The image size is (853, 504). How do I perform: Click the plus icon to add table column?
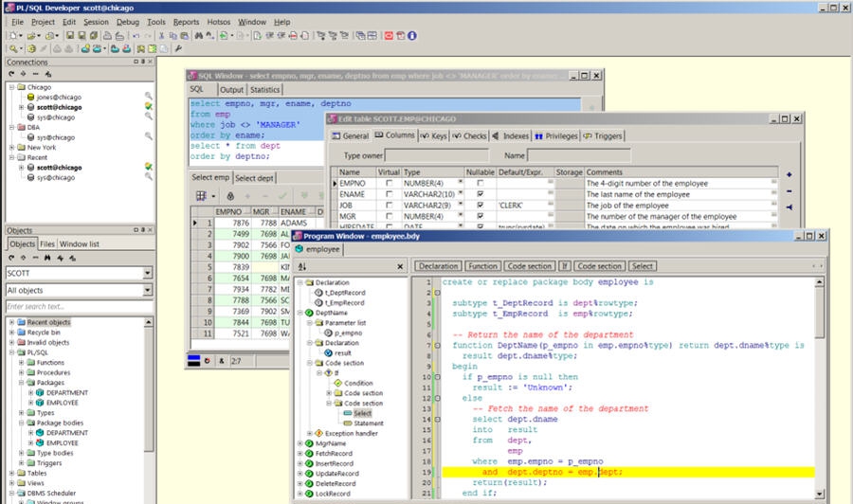coord(789,174)
